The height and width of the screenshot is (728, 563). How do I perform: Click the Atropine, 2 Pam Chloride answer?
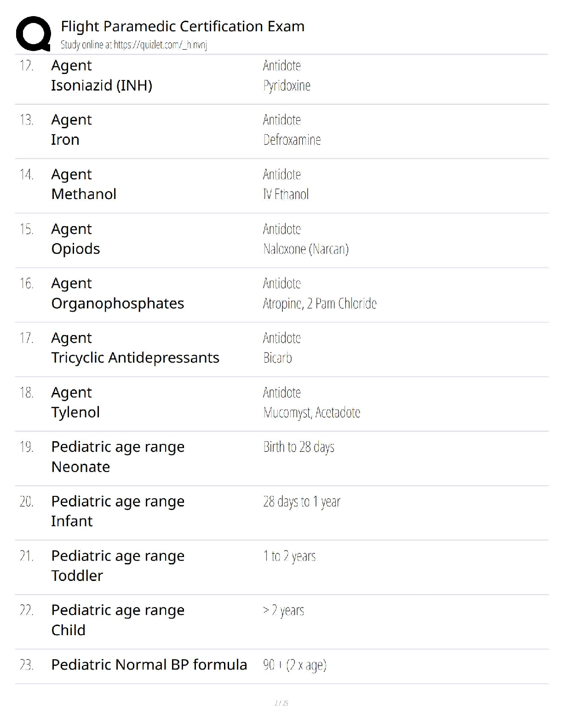(x=320, y=304)
